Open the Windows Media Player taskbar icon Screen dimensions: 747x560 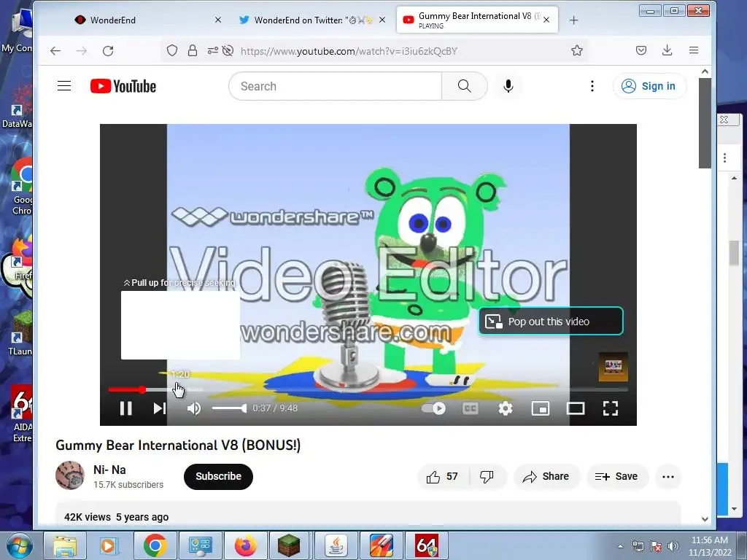[x=109, y=545]
